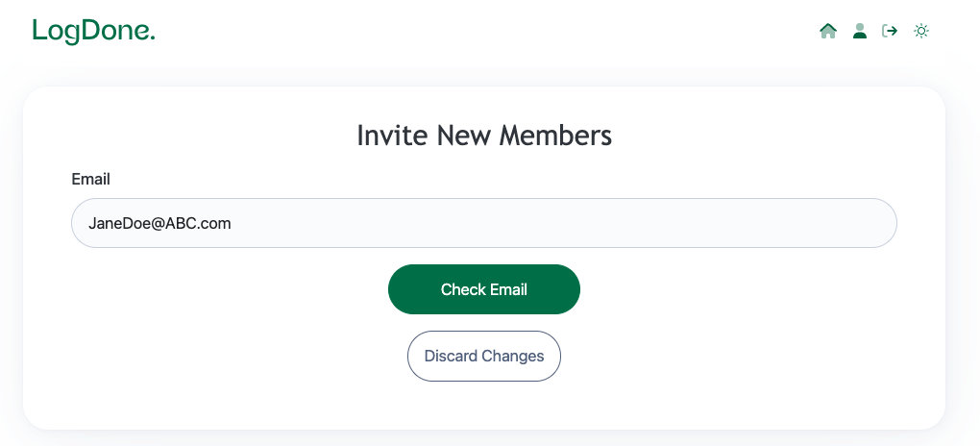Click the Email field label
The width and height of the screenshot is (980, 446).
pyautogui.click(x=90, y=179)
